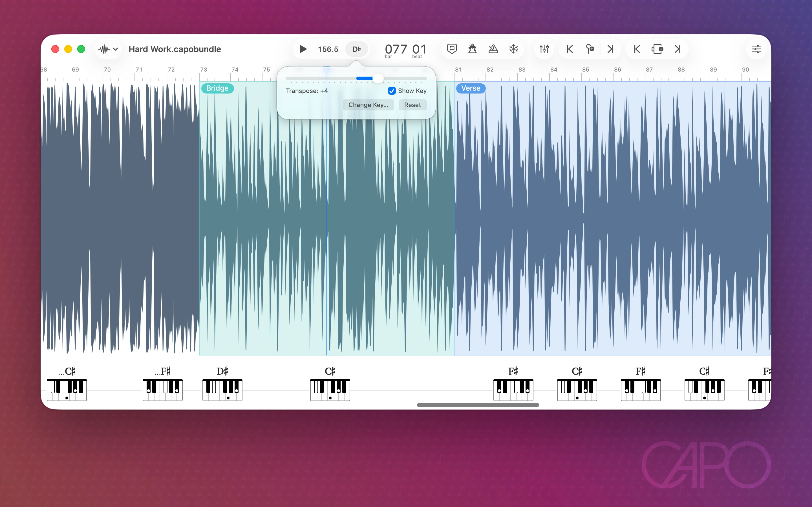Open the mixer sliders icon
The height and width of the screenshot is (507, 812).
point(544,49)
